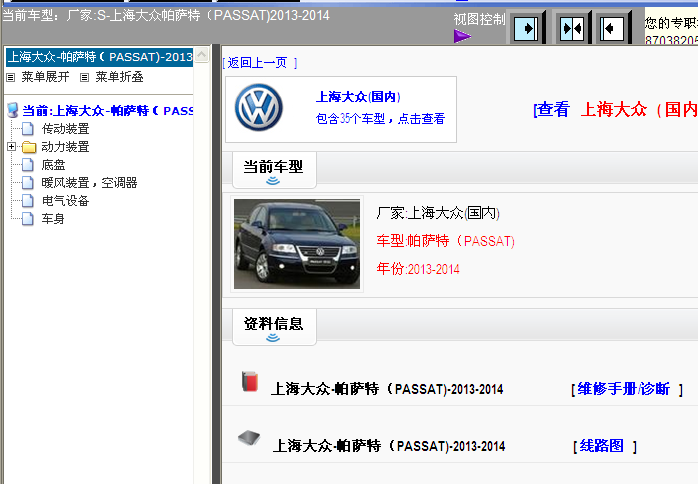Screen dimensions: 698x484
Task: Click the Passat car photo thumbnail
Action: pyautogui.click(x=297, y=244)
